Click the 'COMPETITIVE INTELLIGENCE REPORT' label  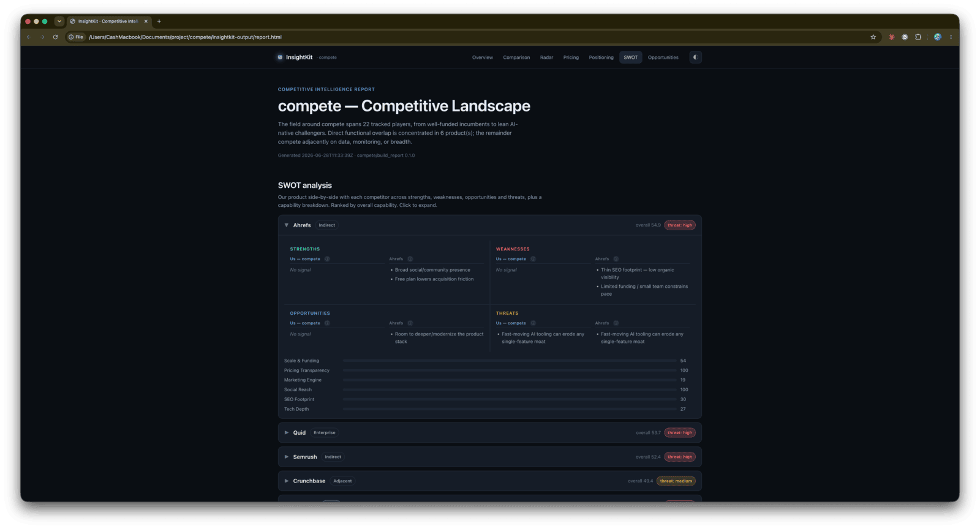pyautogui.click(x=326, y=89)
